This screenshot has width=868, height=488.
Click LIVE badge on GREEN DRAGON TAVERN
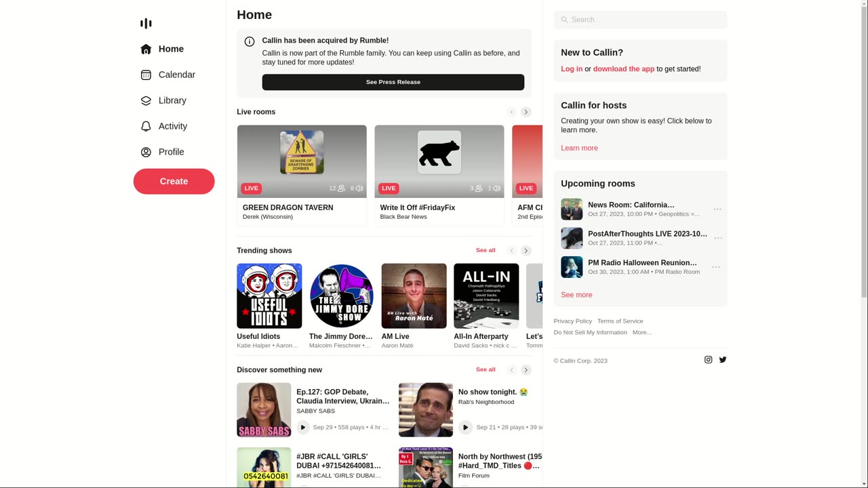251,188
